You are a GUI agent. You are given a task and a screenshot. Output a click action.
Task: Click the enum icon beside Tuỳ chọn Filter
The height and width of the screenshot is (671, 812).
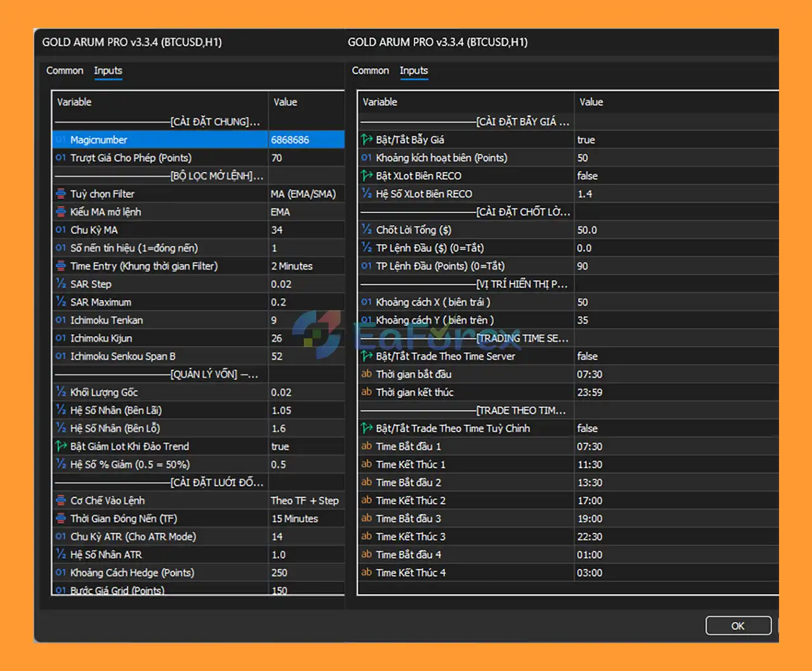[x=61, y=194]
